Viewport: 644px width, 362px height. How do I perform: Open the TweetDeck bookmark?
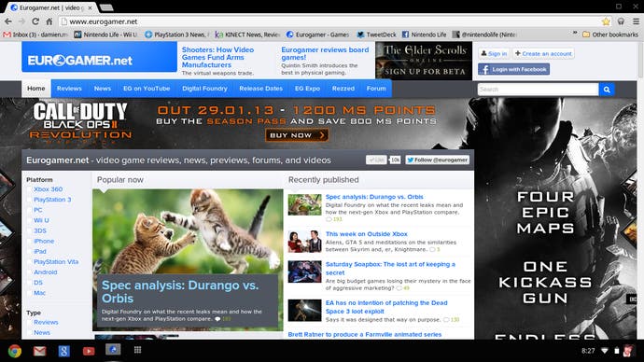tap(377, 35)
